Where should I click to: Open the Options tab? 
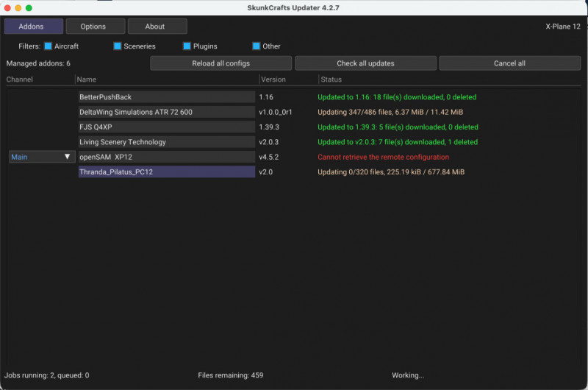click(x=96, y=26)
